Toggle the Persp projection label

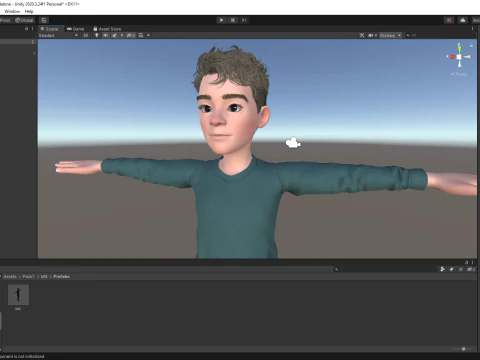459,74
